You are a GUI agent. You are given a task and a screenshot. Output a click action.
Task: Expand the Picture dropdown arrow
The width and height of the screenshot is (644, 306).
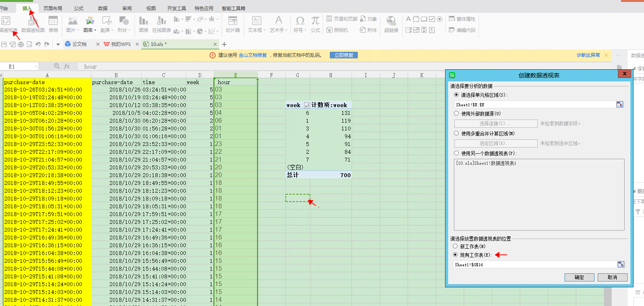pyautogui.click(x=78, y=30)
